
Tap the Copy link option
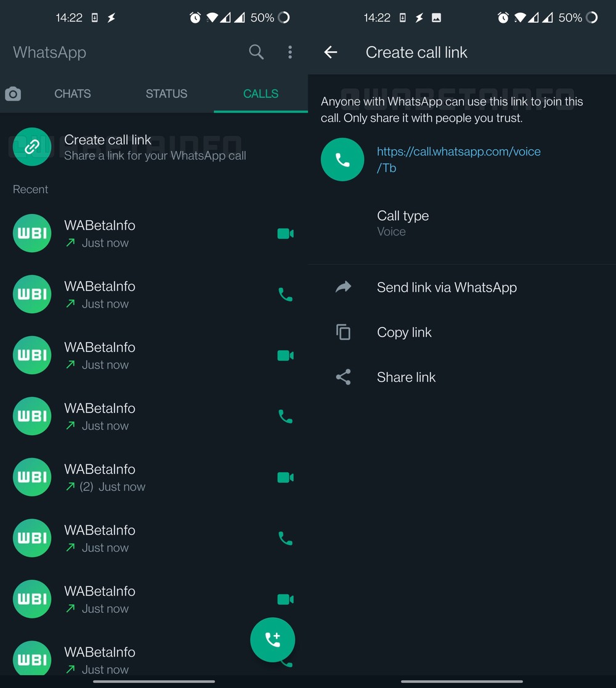point(404,332)
